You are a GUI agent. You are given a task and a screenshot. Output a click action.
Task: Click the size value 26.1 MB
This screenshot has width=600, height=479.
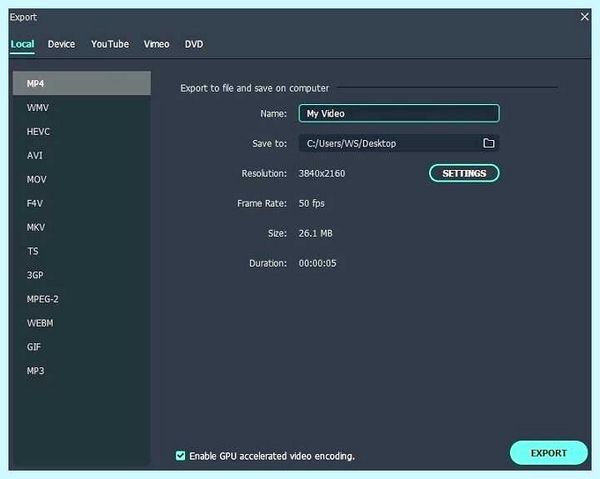point(315,233)
